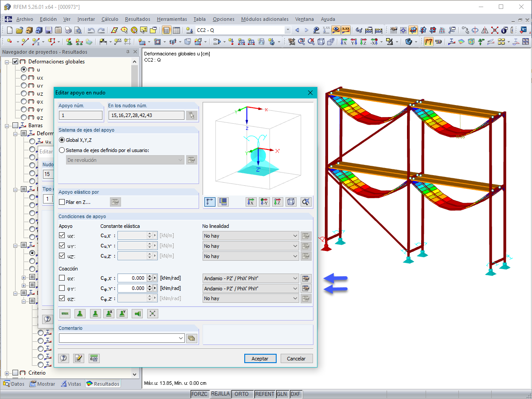Click previous load case arrow beside CC2 combo
Viewport: 532px width, 399px height.
coord(297,30)
